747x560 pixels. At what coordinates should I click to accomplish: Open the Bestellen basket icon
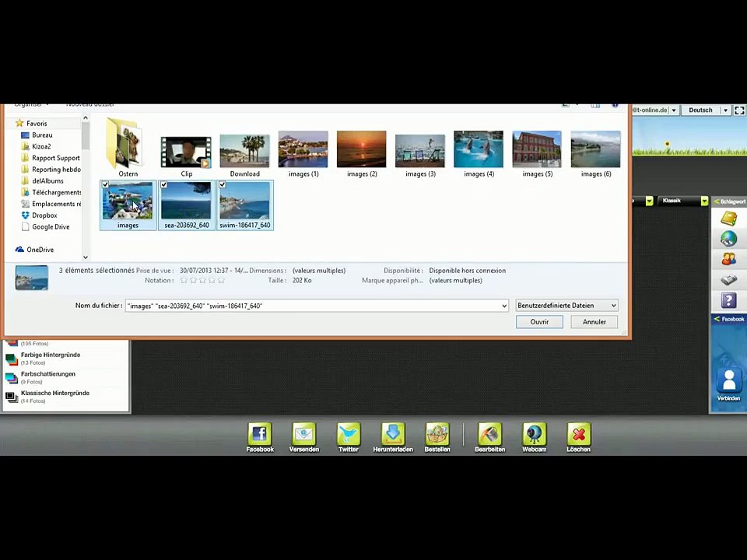[x=437, y=434]
